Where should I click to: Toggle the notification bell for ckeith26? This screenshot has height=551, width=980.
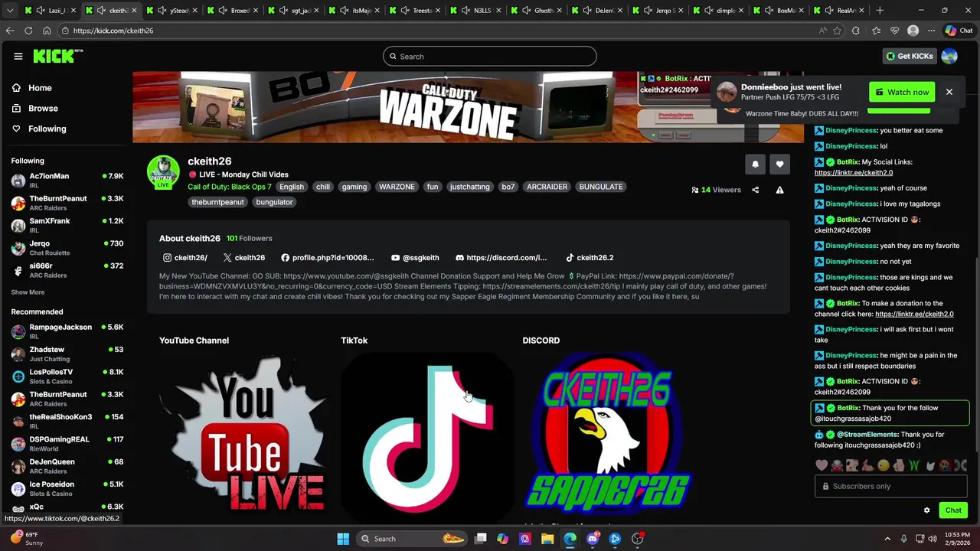755,164
